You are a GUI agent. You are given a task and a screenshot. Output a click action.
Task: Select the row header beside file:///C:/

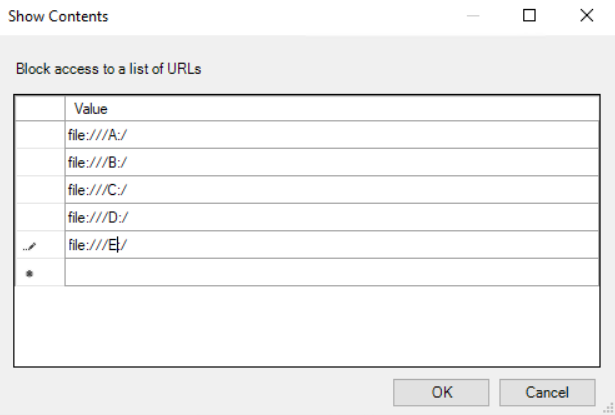pos(40,189)
